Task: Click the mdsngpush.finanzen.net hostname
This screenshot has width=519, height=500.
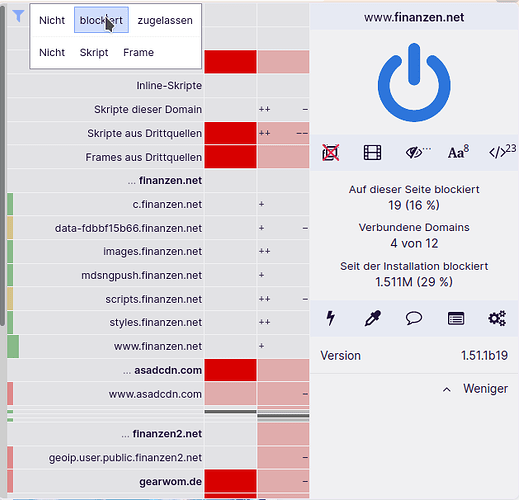Action: [142, 275]
